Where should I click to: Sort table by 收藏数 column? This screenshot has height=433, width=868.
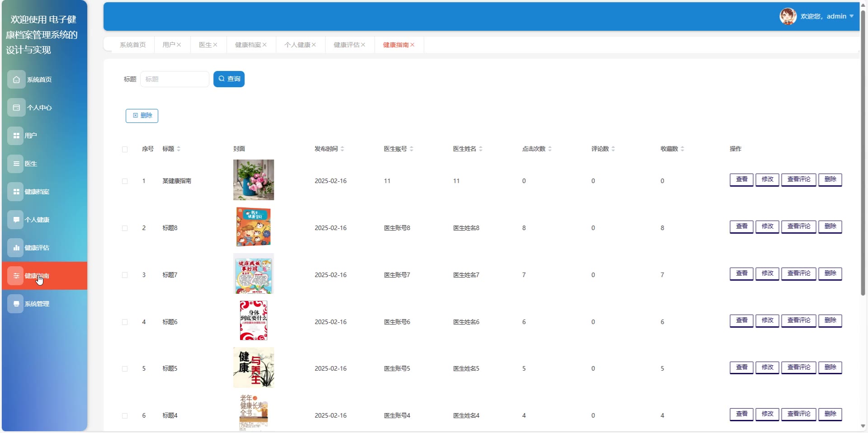pos(682,149)
